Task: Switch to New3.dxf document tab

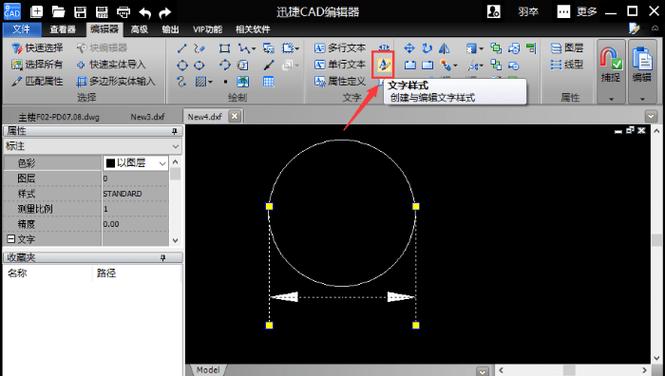Action: (x=147, y=117)
